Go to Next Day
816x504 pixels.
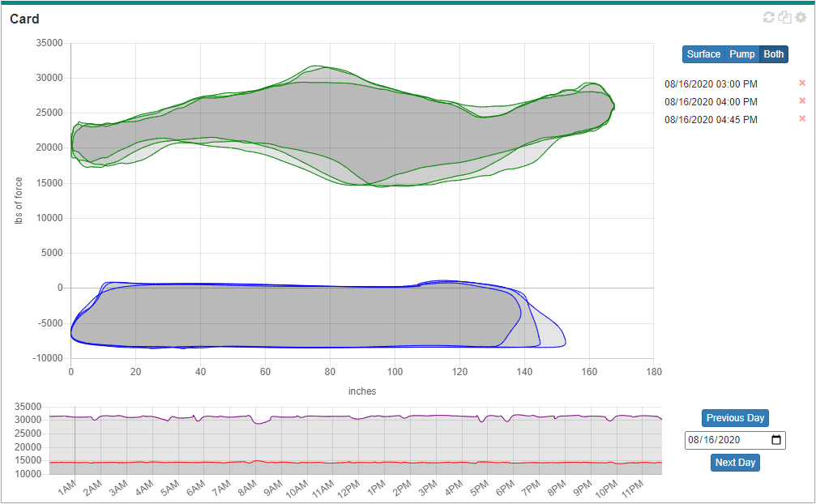[735, 463]
